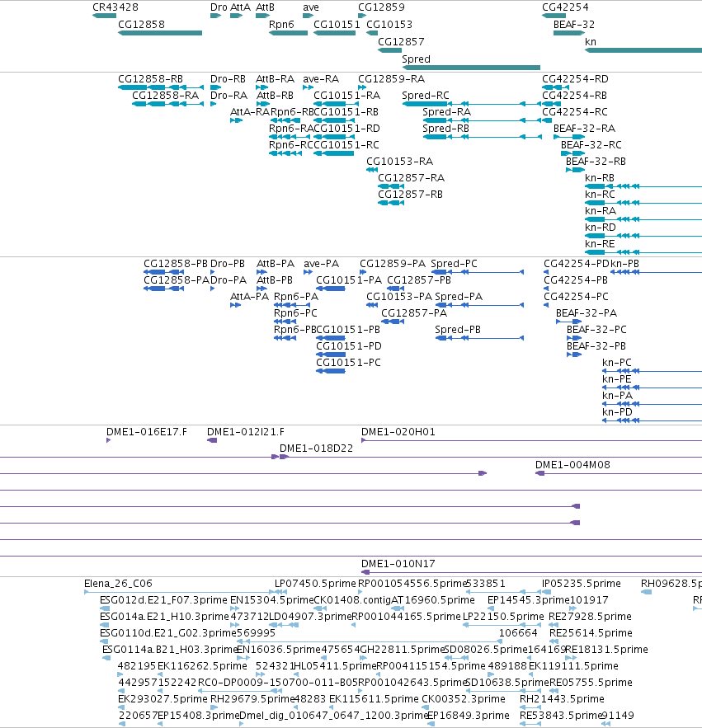Select EST EK116262.5prime
The width and height of the screenshot is (702, 728).
click(x=203, y=666)
